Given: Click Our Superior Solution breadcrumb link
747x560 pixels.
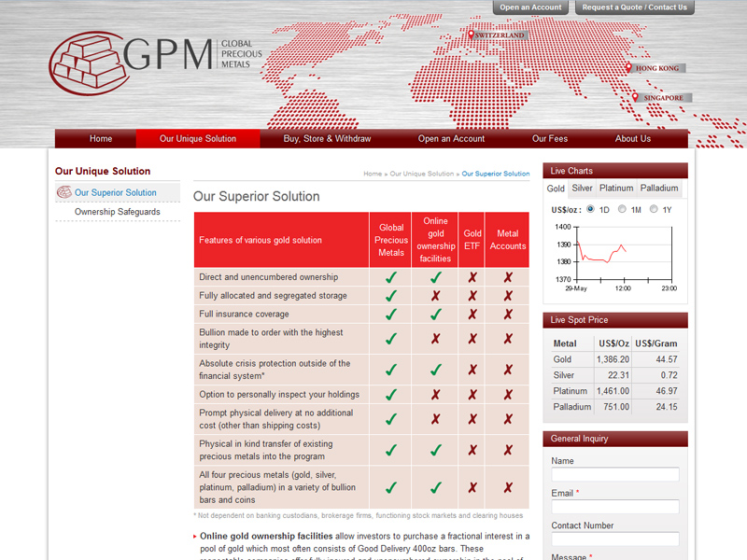Looking at the screenshot, I should pyautogui.click(x=496, y=174).
